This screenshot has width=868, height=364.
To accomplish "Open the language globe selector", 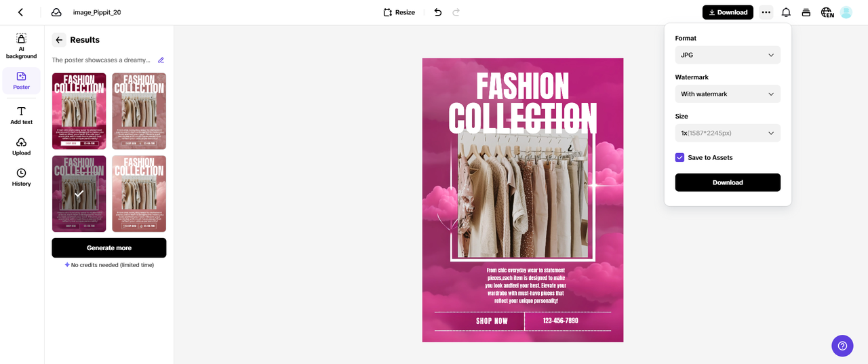I will [827, 12].
